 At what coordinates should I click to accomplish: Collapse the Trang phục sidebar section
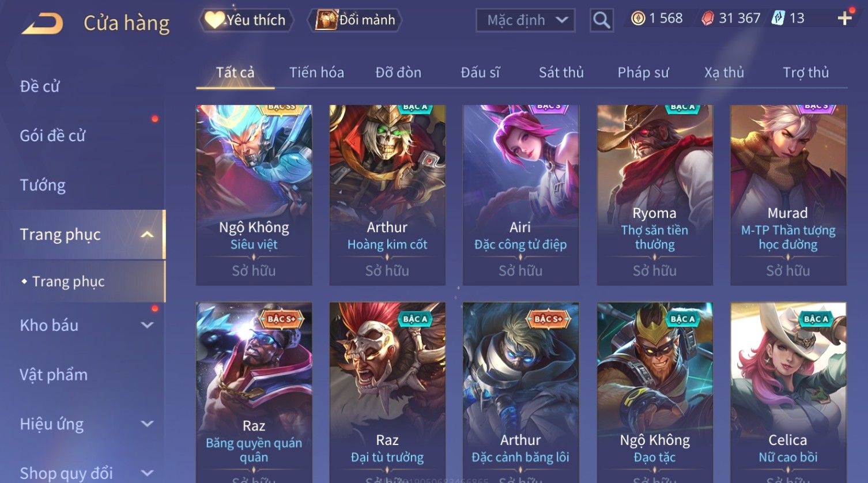pyautogui.click(x=148, y=235)
